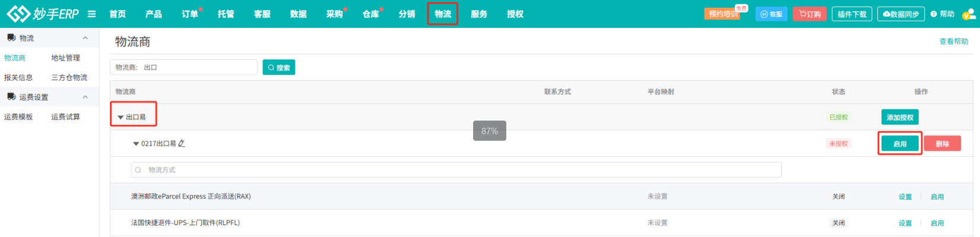Click the green 启用 button for 0217出口易

(900, 143)
